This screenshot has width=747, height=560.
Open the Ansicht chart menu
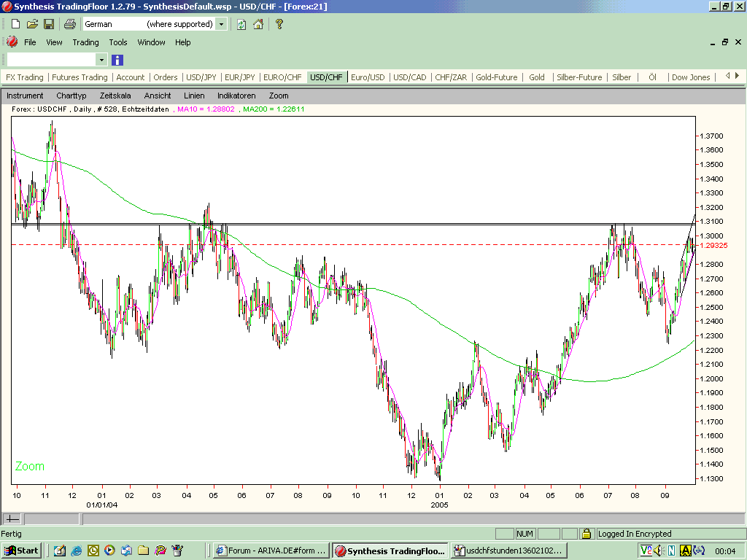pos(158,96)
